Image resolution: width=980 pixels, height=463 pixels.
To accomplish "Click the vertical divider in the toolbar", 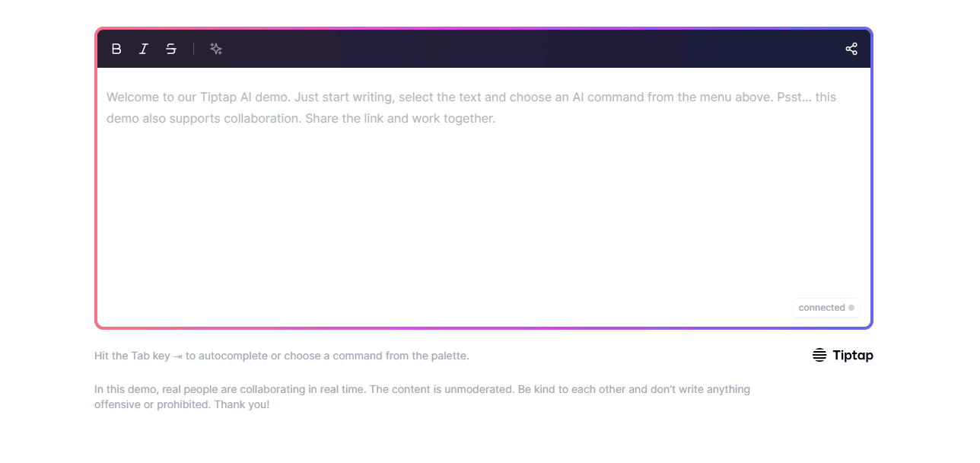I will [193, 49].
